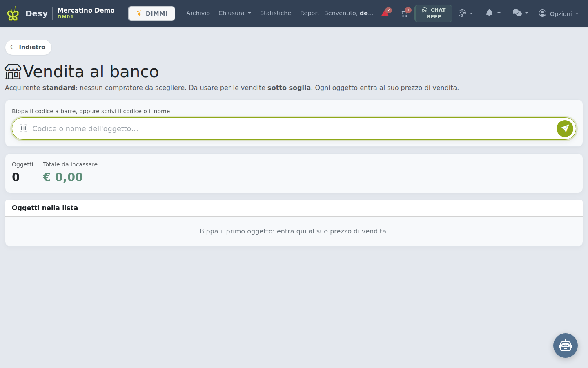
Task: Open the red warning alerts icon
Action: pos(385,13)
